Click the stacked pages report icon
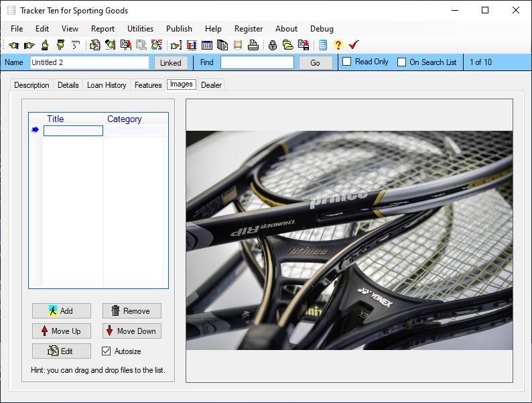Screen dimensions: 532x403 pos(222,45)
